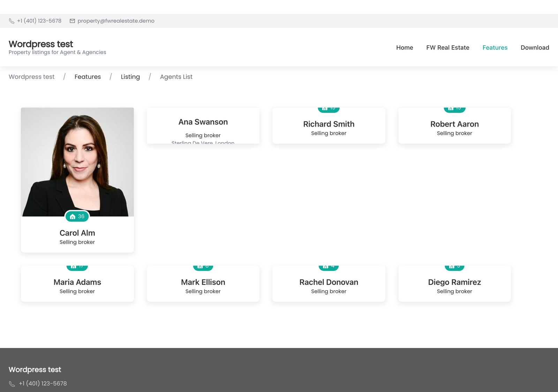Click Selling broker under Carol Alm
Viewport: 558px width, 392px height.
point(77,242)
